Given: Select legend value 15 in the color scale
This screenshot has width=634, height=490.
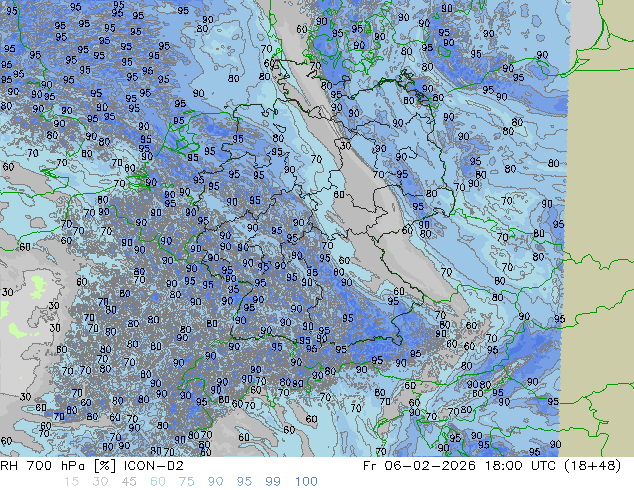Looking at the screenshot, I should click(x=71, y=482).
